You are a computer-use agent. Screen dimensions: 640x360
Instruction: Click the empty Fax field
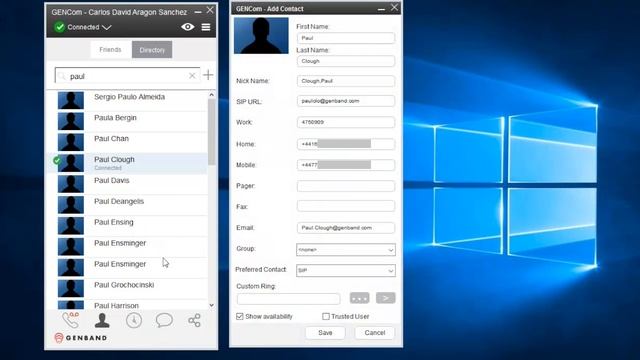click(346, 206)
